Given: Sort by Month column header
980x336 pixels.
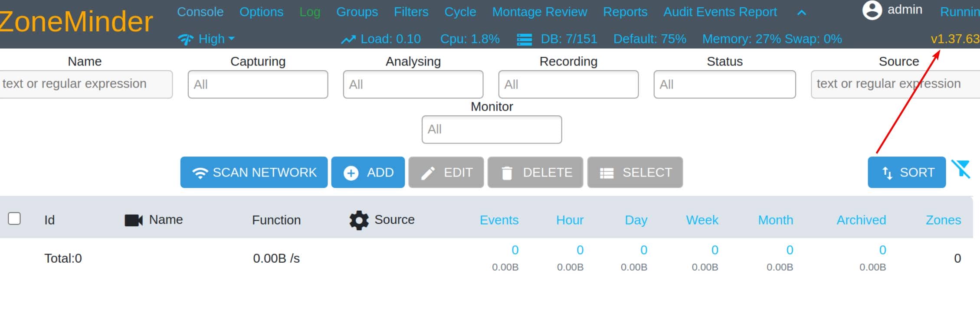Looking at the screenshot, I should pyautogui.click(x=775, y=220).
